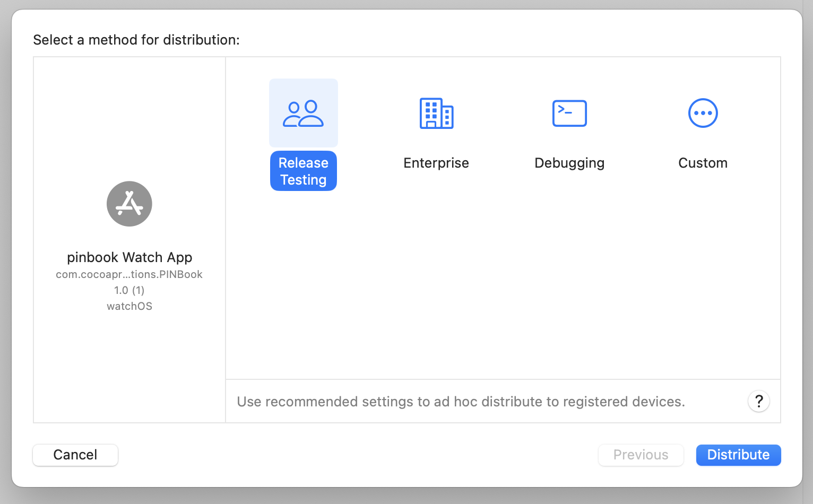Click the Debugging method label

tap(569, 163)
